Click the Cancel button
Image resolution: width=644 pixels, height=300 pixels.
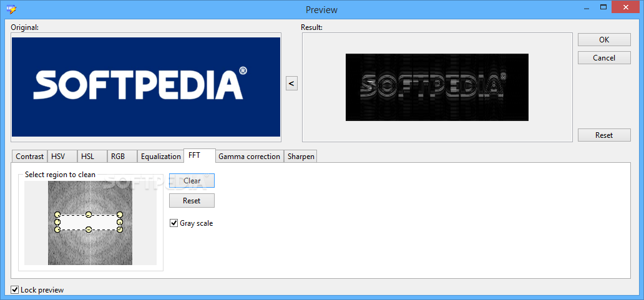604,58
